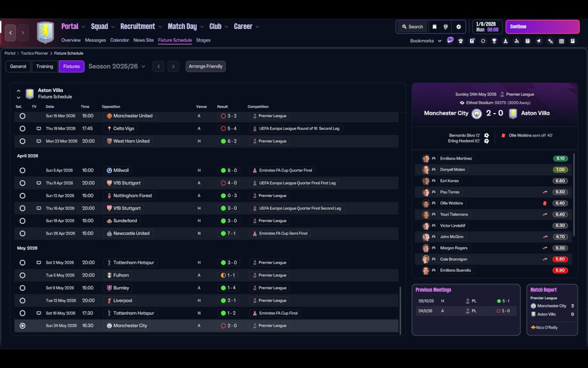Select the Newcastle United fixture radio button
The height and width of the screenshot is (368, 588).
coord(23,233)
